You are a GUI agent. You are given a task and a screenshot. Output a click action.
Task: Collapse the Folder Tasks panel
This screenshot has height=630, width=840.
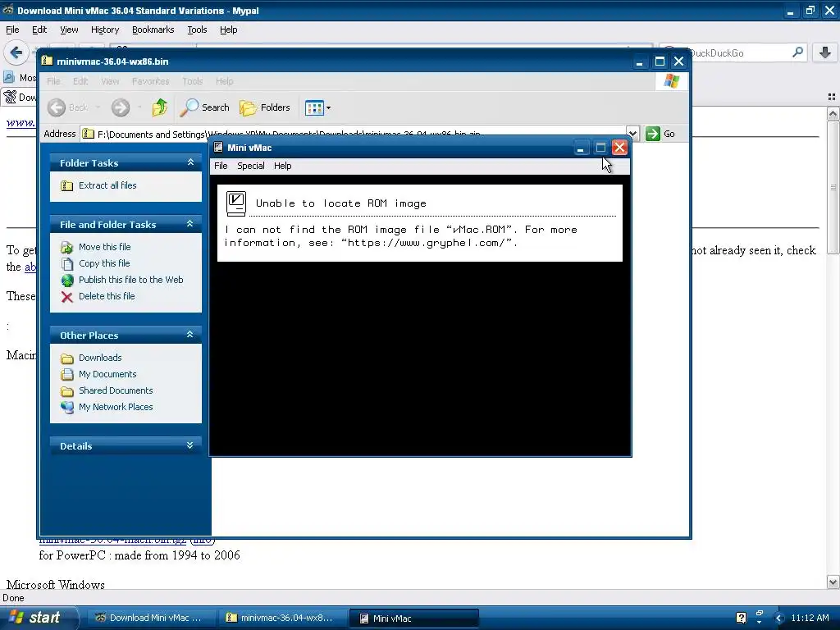tap(190, 163)
